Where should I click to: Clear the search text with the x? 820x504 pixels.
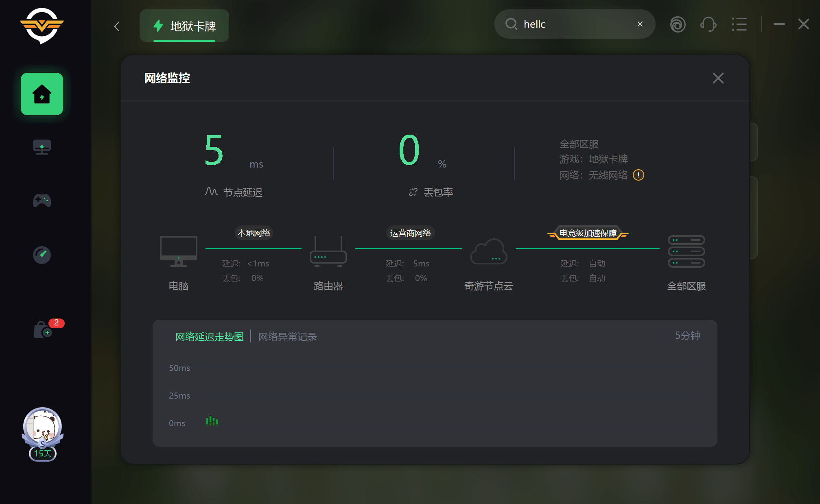(x=640, y=24)
